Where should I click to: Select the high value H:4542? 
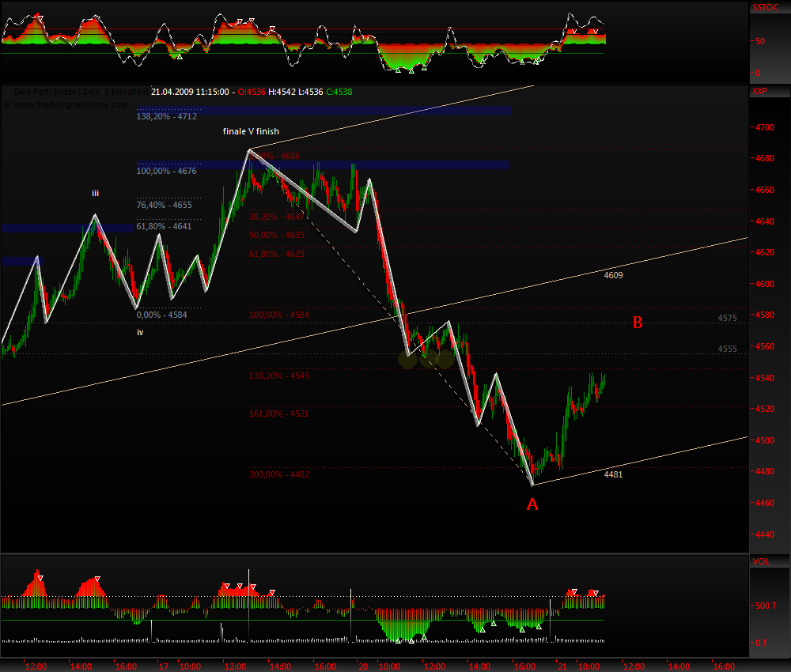(x=282, y=92)
